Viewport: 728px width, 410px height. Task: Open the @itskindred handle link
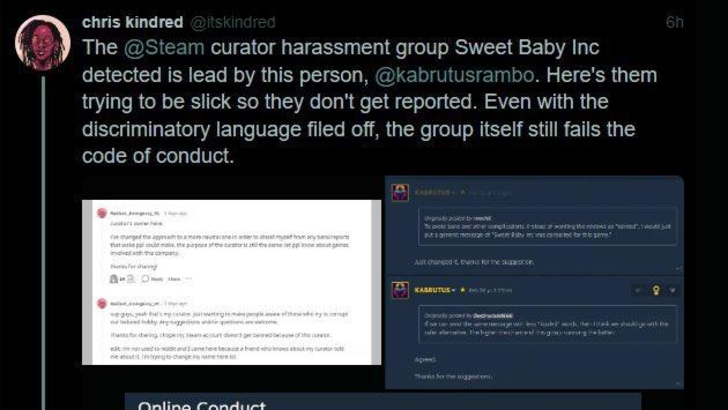233,22
